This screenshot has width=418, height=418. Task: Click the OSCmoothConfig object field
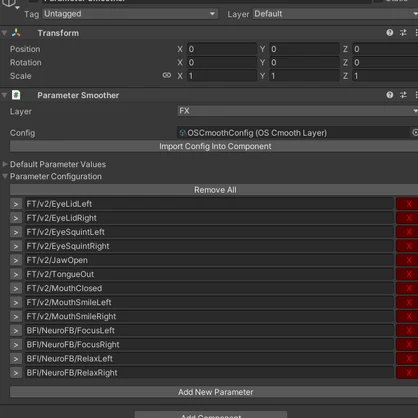(293, 133)
